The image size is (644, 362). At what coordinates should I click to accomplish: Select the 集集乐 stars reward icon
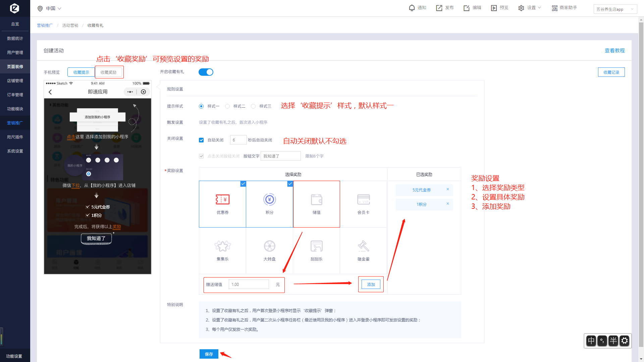[x=222, y=246]
